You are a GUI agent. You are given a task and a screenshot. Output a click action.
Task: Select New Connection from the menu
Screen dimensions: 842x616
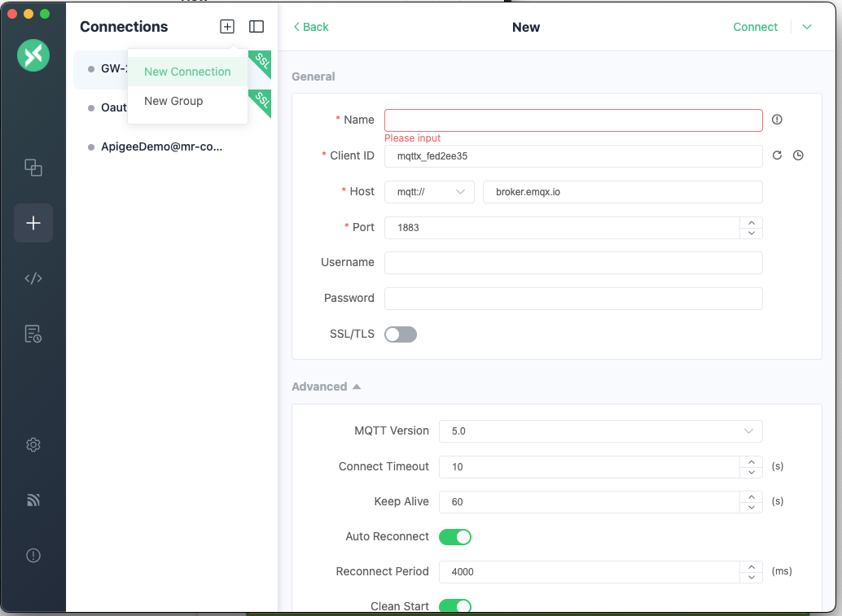tap(187, 72)
